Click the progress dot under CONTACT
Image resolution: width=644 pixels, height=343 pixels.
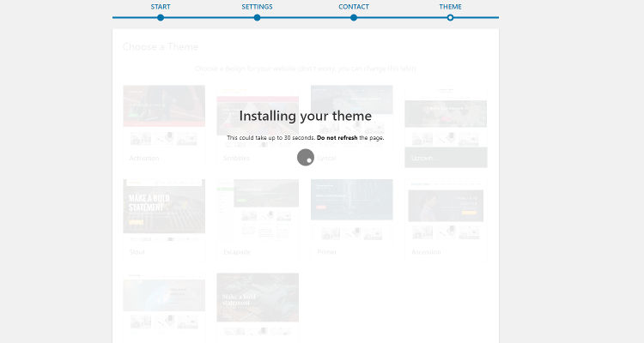354,17
